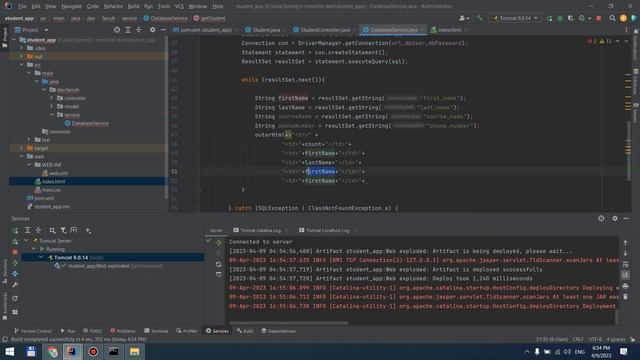Open the Problems tool window
640x360 pixels.
tap(122, 331)
